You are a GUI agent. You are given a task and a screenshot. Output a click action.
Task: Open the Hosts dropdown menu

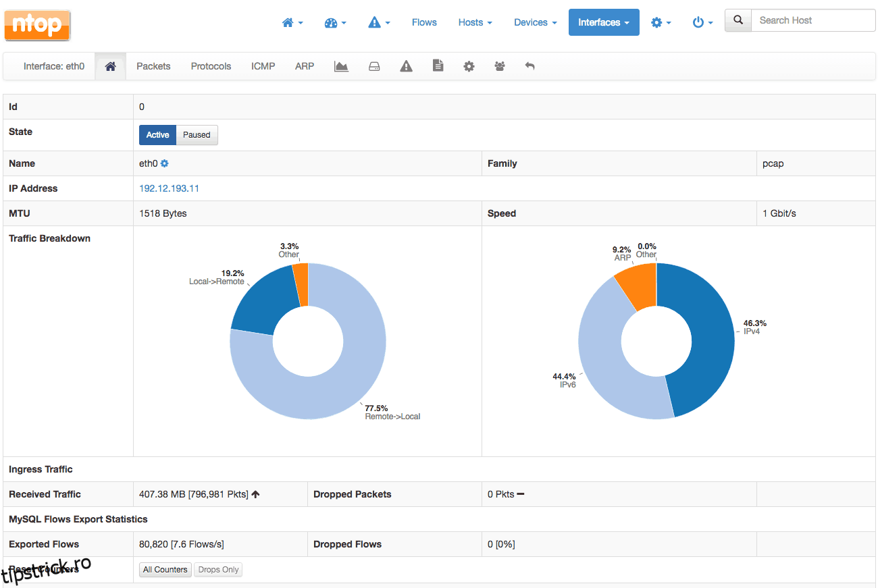coord(475,22)
